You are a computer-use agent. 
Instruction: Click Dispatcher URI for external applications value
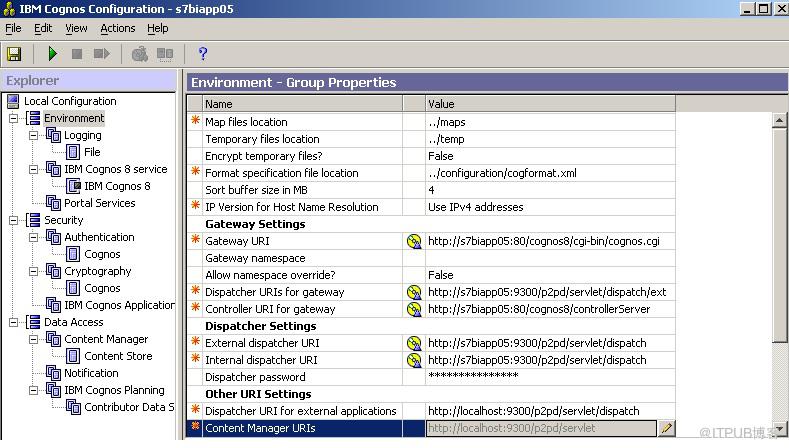533,411
